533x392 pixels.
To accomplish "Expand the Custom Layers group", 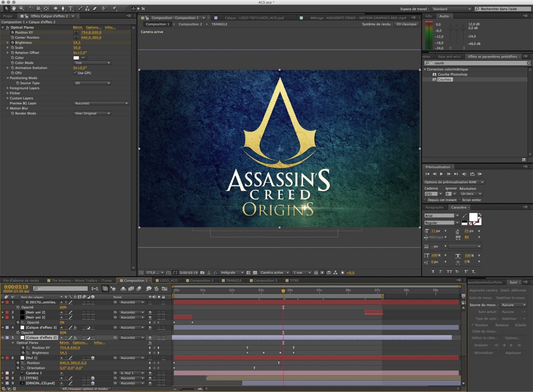I will click(x=7, y=98).
